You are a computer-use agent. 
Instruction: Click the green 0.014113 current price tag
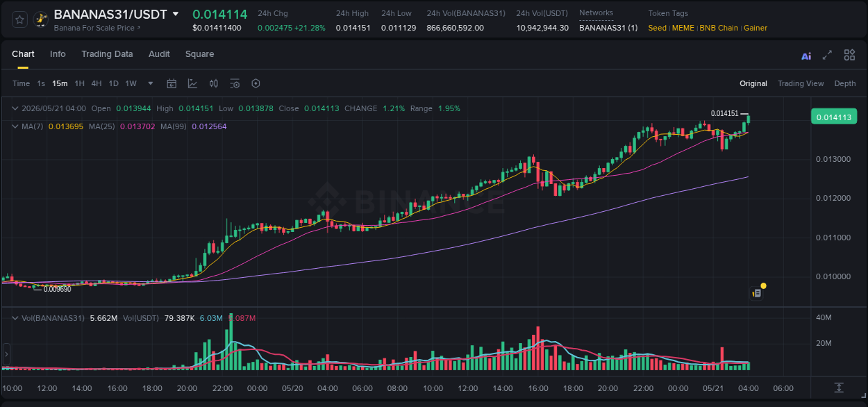click(x=834, y=117)
